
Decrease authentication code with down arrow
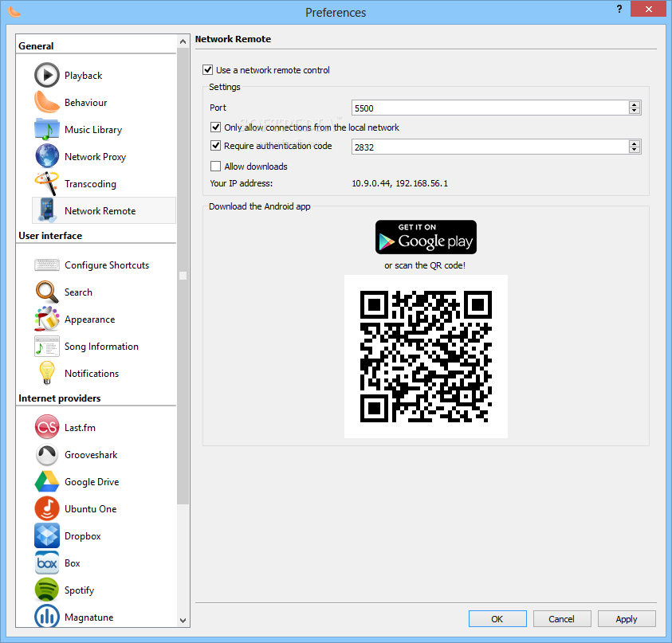click(635, 150)
